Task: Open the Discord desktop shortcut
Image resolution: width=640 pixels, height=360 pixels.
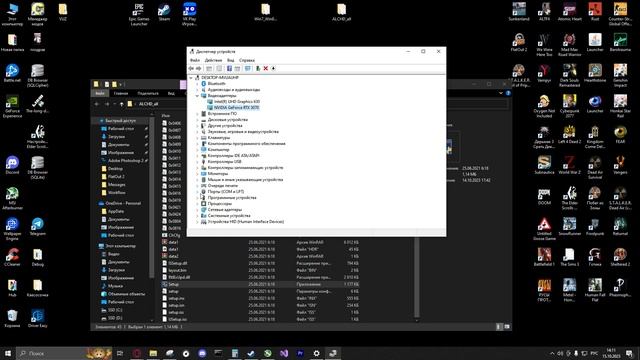Action: [12, 165]
